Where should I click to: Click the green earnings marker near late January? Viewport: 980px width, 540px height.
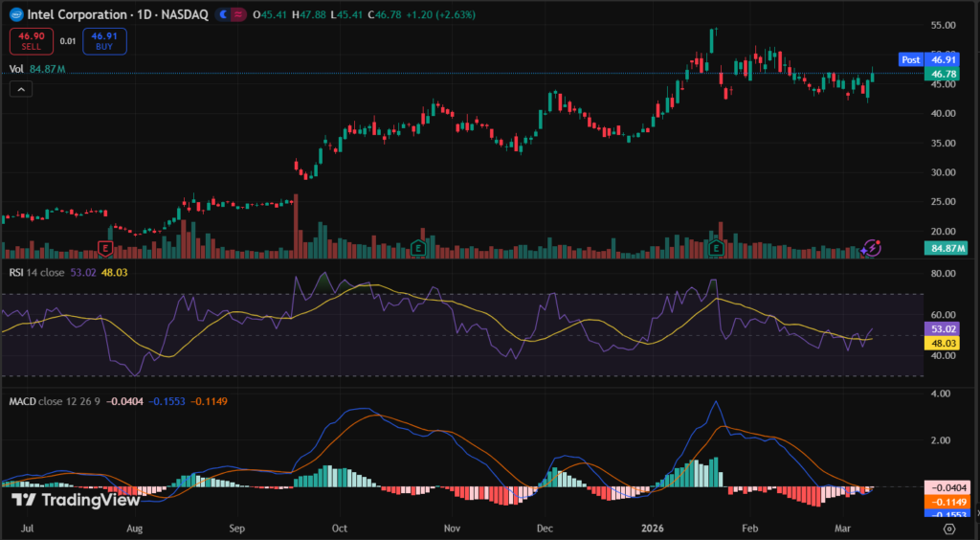coord(716,248)
